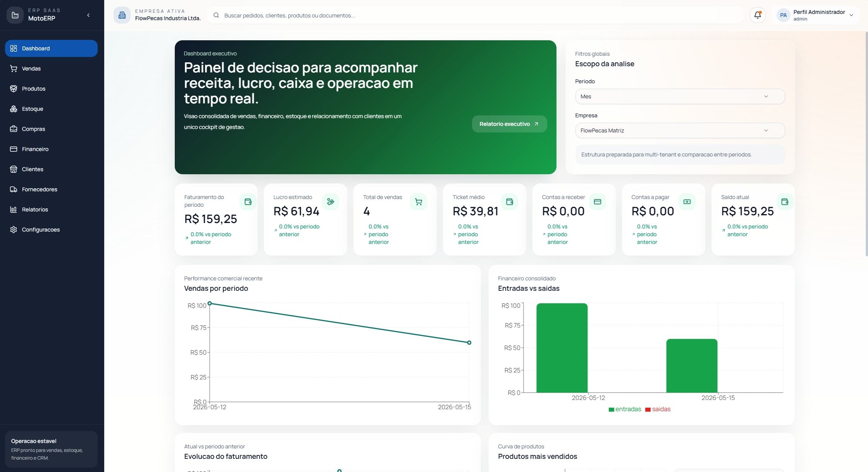Image resolution: width=868 pixels, height=472 pixels.
Task: Expand the Perfil Administrador dropdown chevron
Action: 851,15
